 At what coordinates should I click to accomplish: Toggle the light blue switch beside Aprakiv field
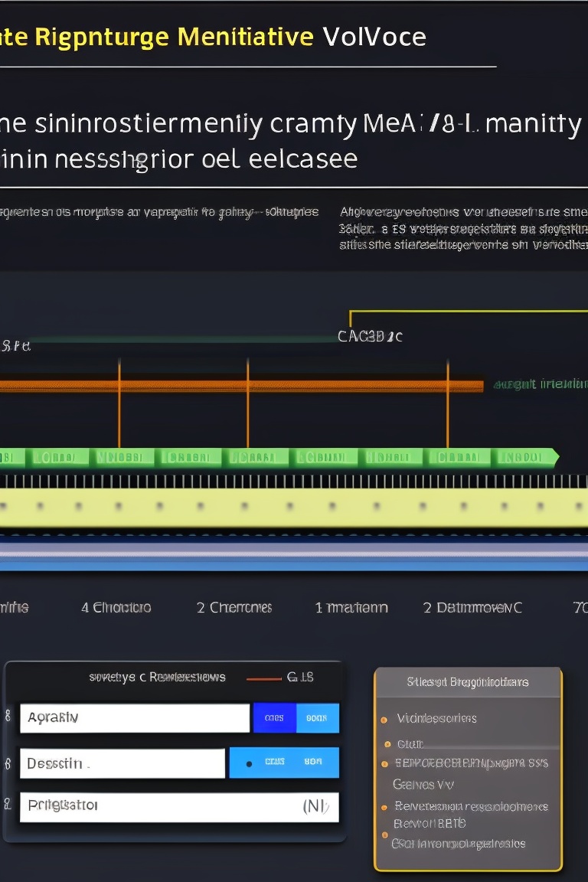pos(317,718)
